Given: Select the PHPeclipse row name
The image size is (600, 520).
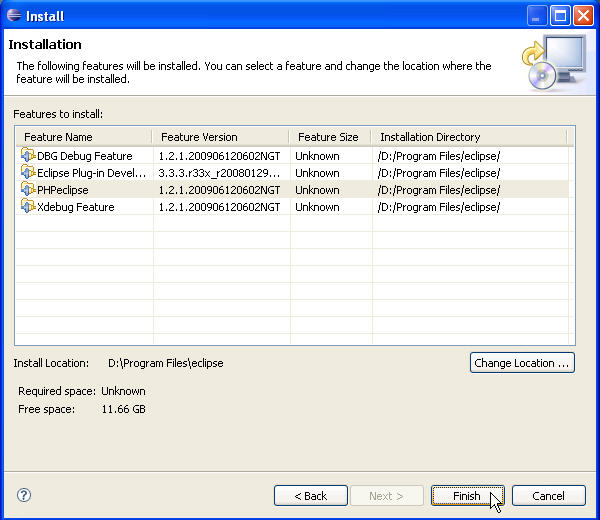Looking at the screenshot, I should pyautogui.click(x=63, y=190).
